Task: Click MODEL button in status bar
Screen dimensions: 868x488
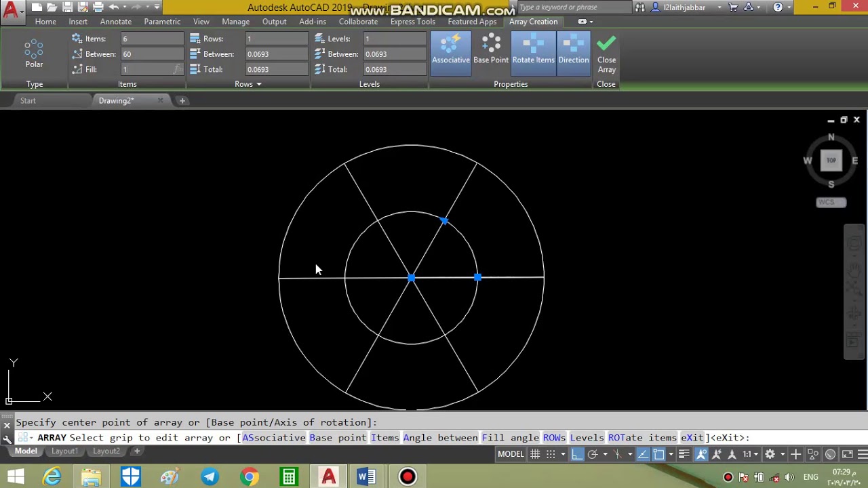Action: (511, 454)
